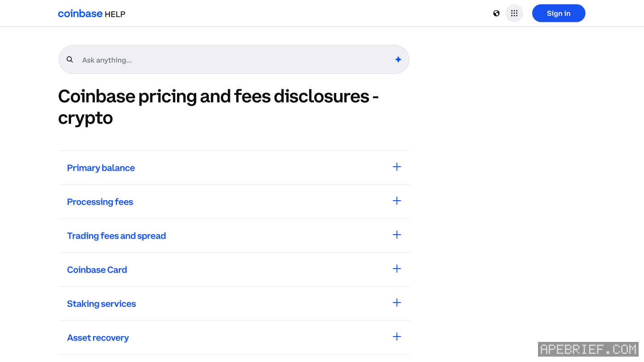Viewport: 644px width, 362px height.
Task: Focus the Ask anything search field
Action: click(x=234, y=59)
